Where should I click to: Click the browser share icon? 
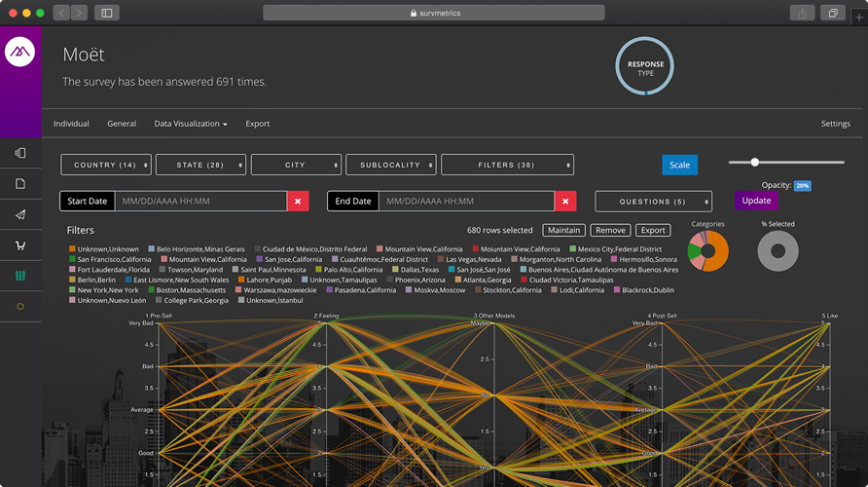802,13
